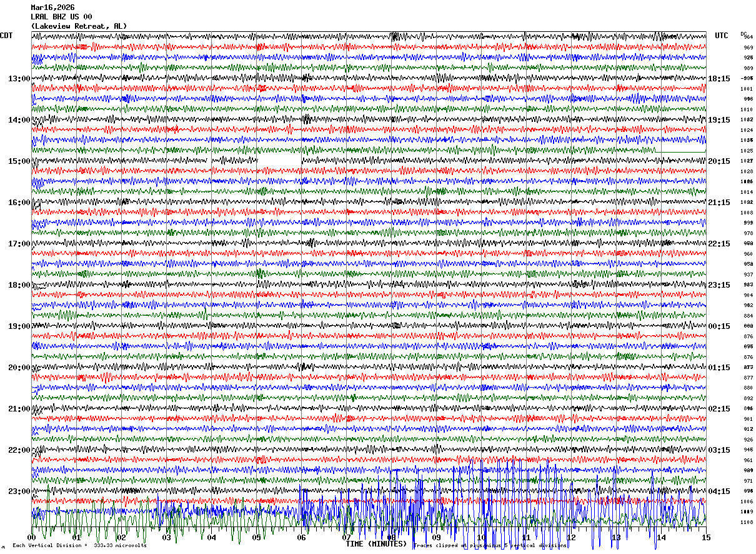This screenshot has height=554, width=756.
Task: Click minute 13 on the time axis
Action: pos(616,538)
